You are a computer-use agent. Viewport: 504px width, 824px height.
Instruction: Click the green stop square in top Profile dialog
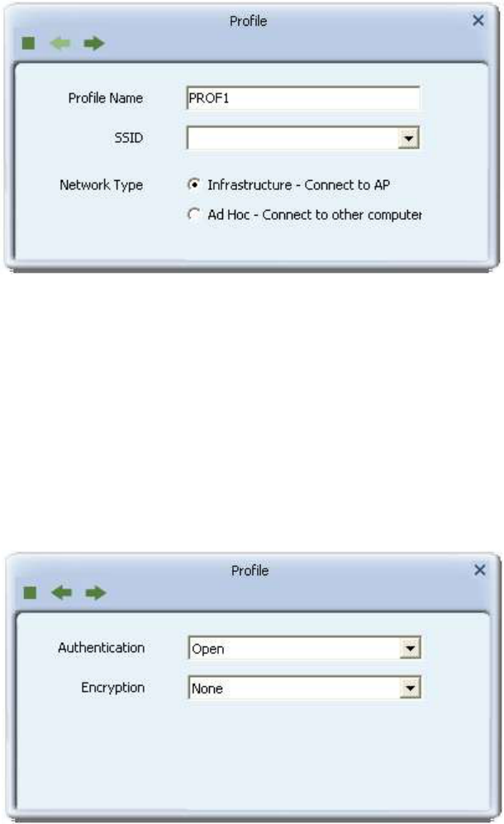pyautogui.click(x=28, y=43)
